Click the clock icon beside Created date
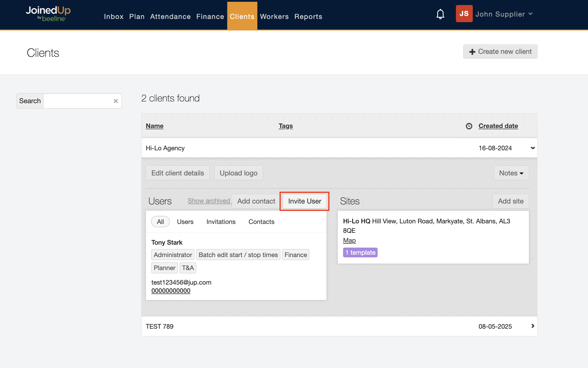Image resolution: width=588 pixels, height=368 pixels. 469,126
